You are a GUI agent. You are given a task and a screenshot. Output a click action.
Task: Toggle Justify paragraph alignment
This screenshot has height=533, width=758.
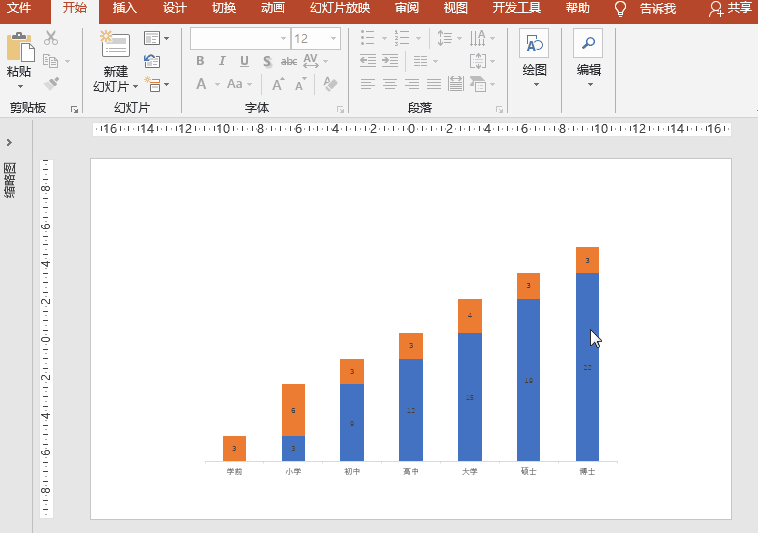(x=434, y=84)
